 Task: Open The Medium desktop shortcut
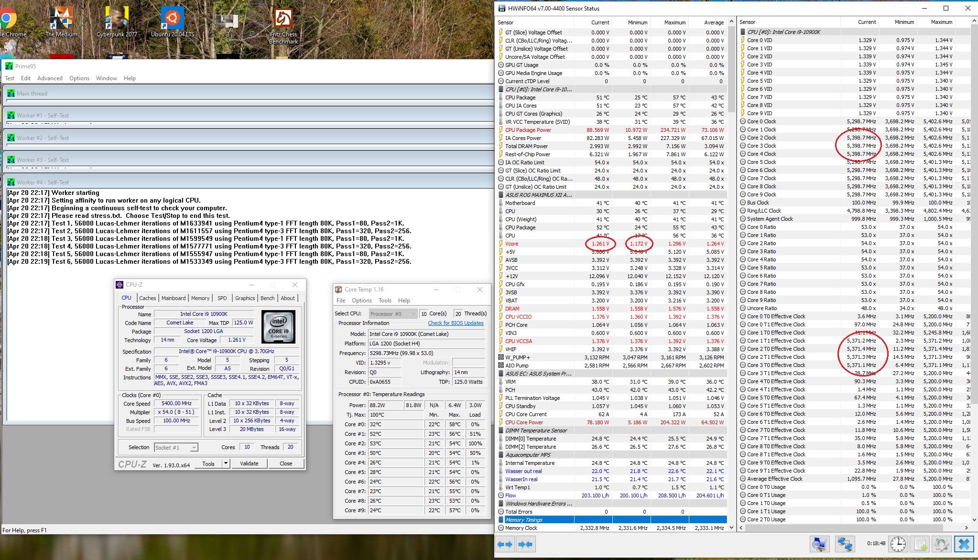tap(61, 22)
